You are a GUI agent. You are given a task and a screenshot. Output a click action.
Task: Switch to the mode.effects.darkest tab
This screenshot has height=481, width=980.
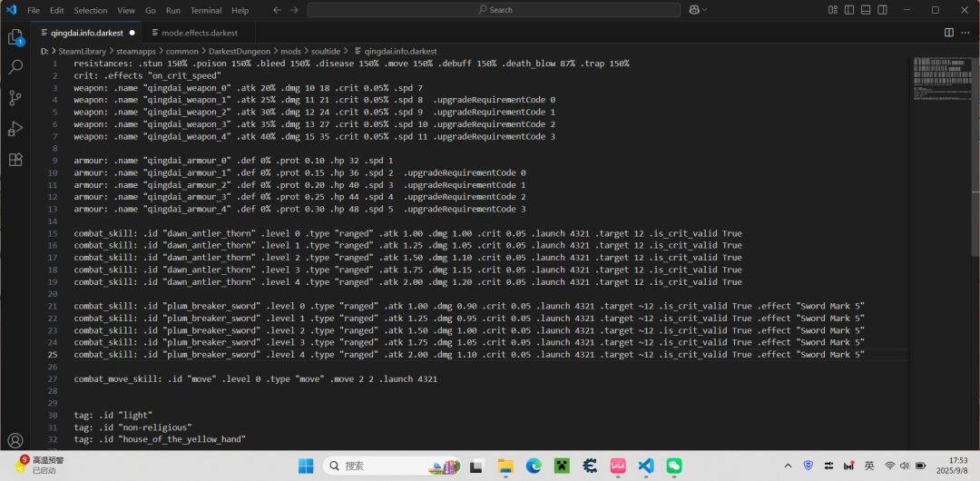pos(199,33)
